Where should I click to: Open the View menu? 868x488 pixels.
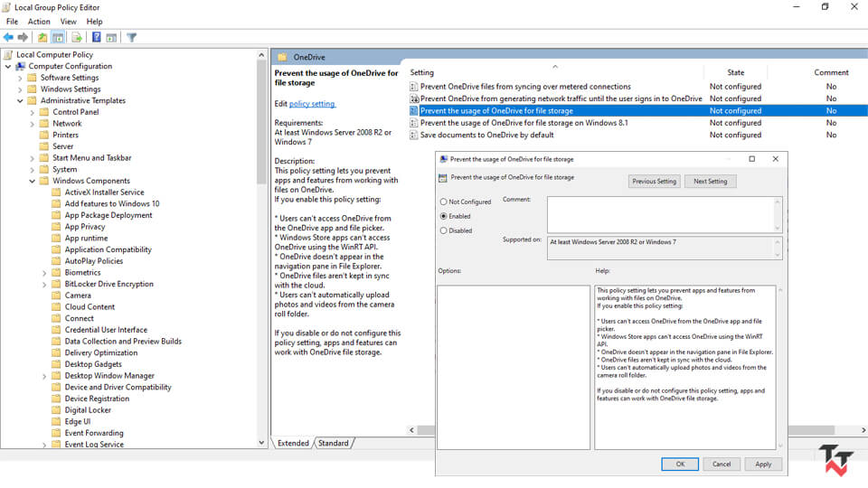coord(68,21)
